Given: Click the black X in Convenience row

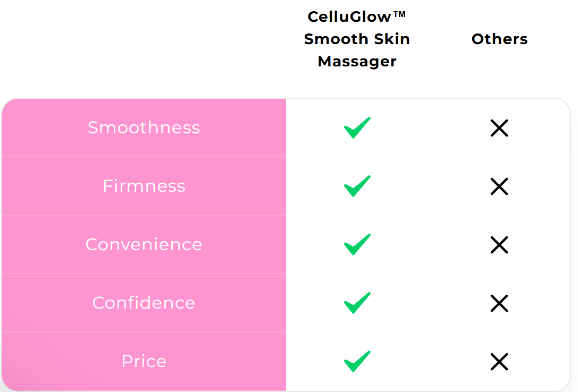Looking at the screenshot, I should click(499, 245).
